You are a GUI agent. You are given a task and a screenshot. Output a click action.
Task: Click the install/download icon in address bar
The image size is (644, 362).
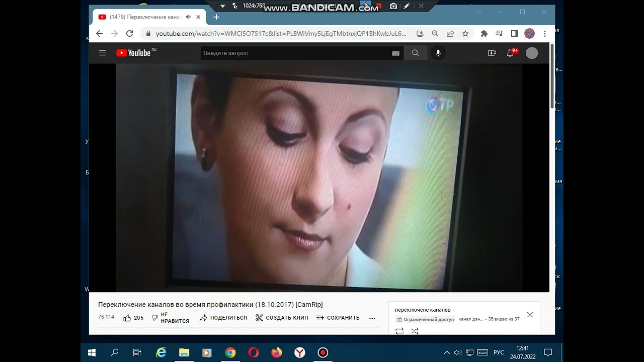[x=420, y=34]
